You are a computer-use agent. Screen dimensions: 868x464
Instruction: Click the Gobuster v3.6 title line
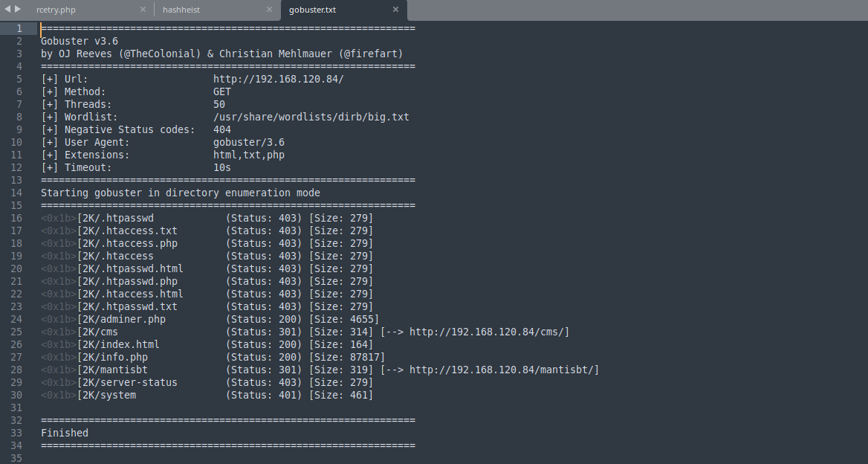(x=80, y=41)
